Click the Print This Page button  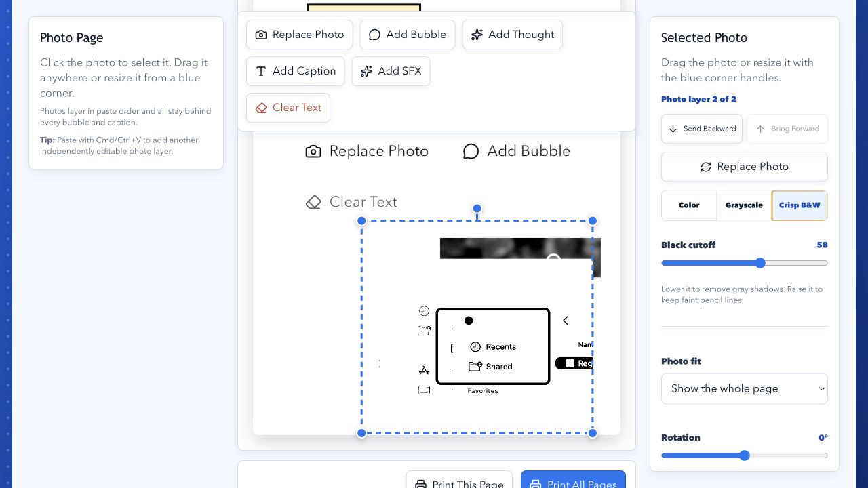coord(459,481)
